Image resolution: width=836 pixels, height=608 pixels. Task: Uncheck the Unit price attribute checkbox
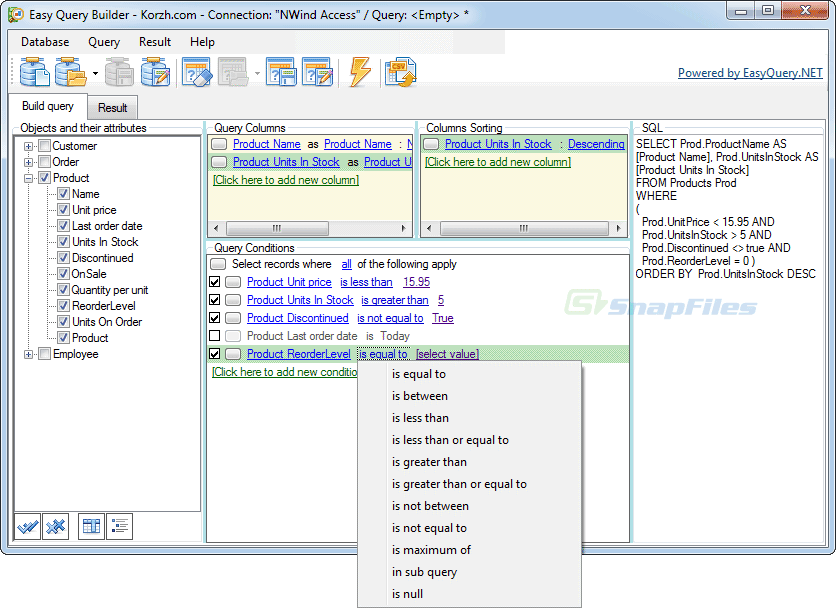(63, 210)
